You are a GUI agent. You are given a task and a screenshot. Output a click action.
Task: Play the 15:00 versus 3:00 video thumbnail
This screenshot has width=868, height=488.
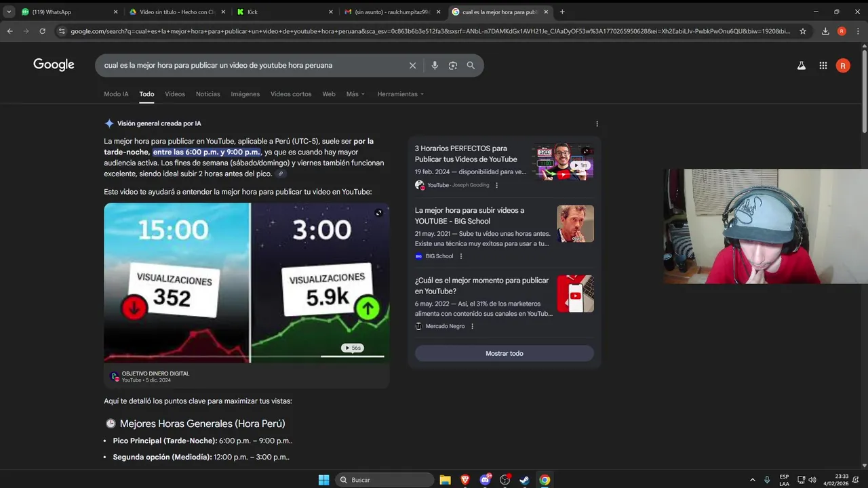[246, 283]
